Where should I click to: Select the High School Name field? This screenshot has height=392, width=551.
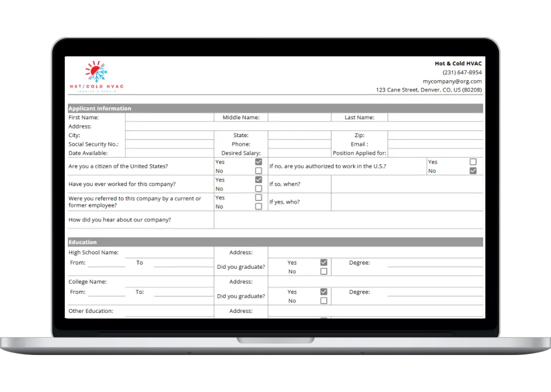click(x=169, y=252)
